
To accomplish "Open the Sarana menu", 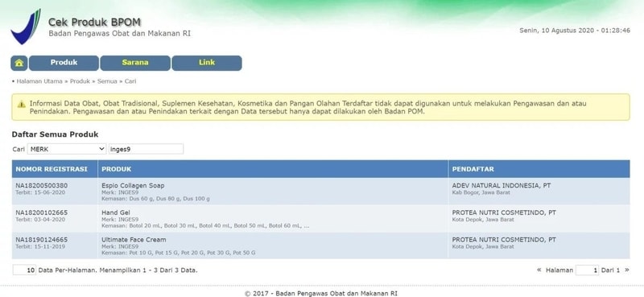I will [x=135, y=63].
